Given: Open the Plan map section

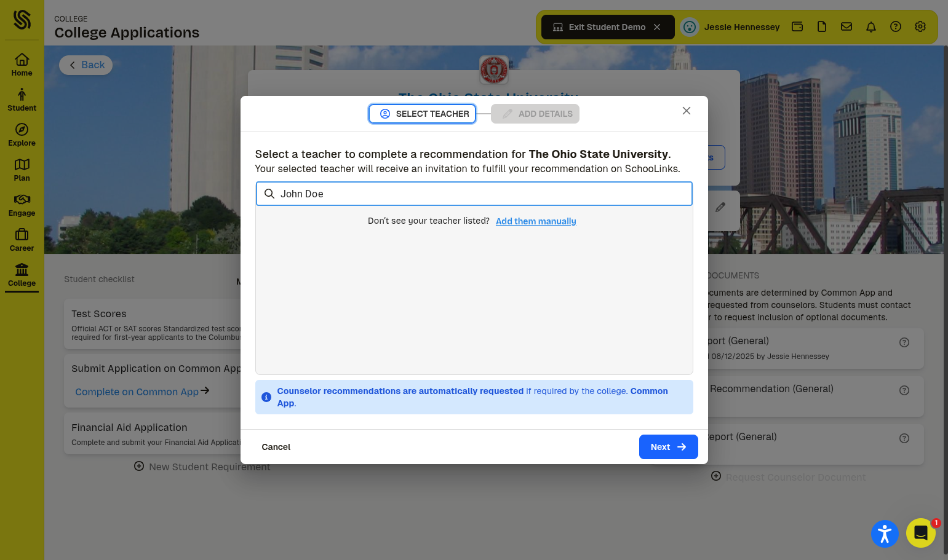Looking at the screenshot, I should [x=22, y=170].
